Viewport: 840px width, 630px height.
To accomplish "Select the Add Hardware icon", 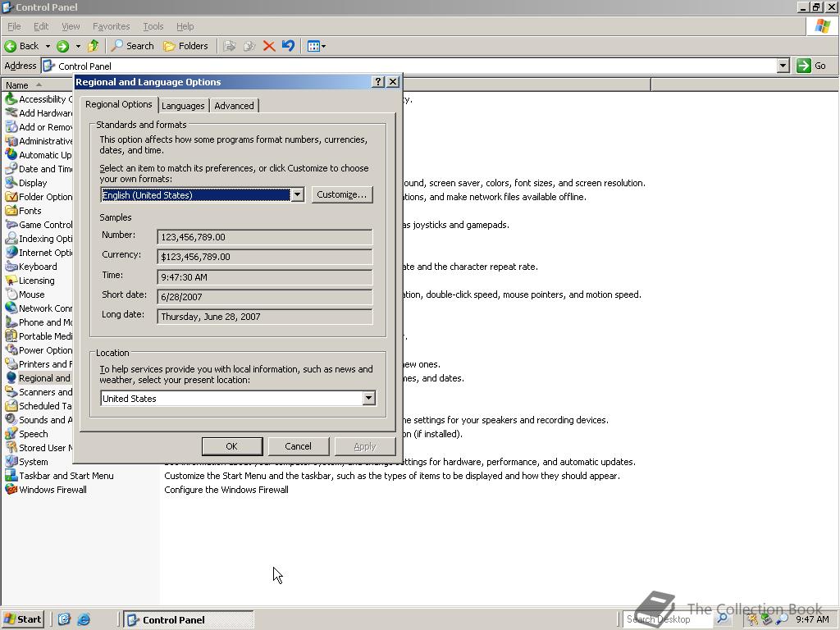I will pos(11,113).
